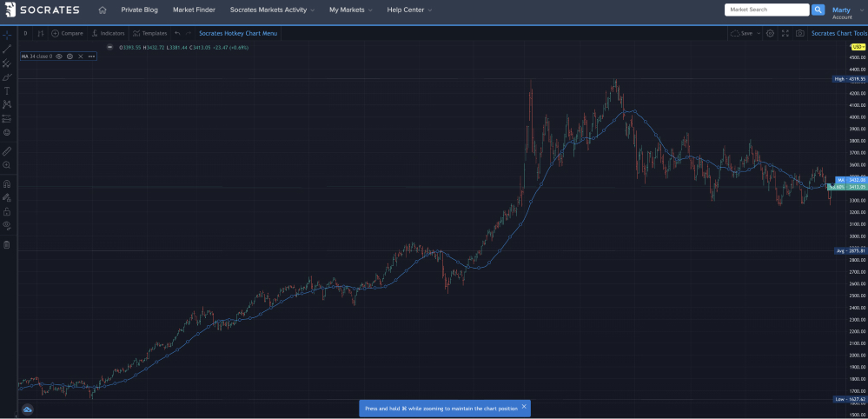Expand the Help Center menu

pos(409,10)
